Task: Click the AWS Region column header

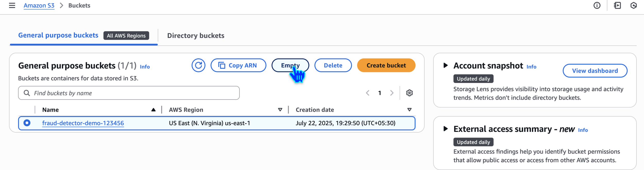Action: tap(186, 110)
